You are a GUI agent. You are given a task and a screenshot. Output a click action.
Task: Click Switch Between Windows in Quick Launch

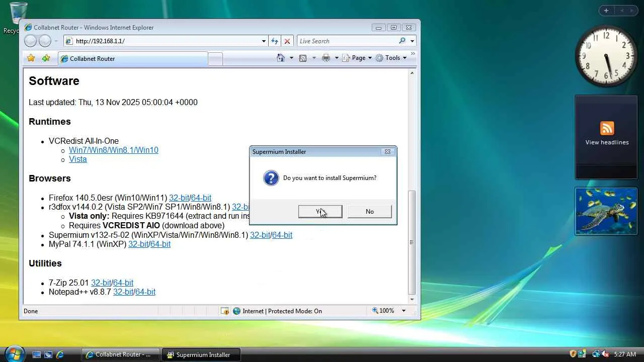tap(48, 354)
